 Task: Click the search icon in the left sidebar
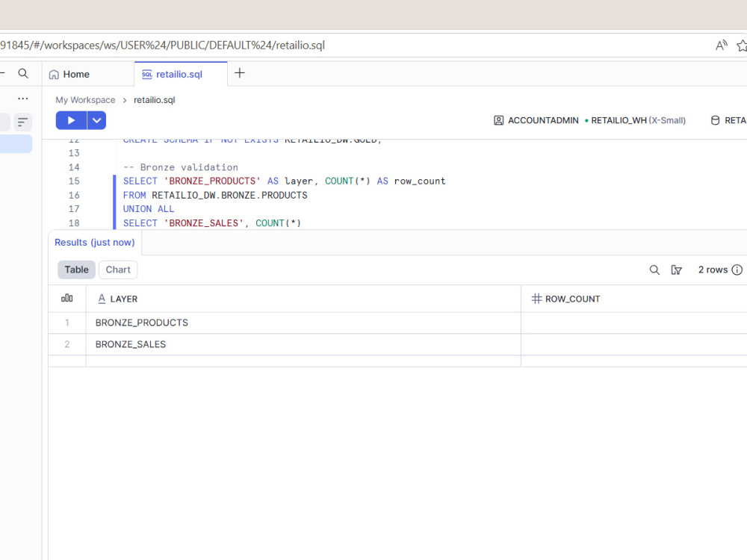pyautogui.click(x=23, y=73)
